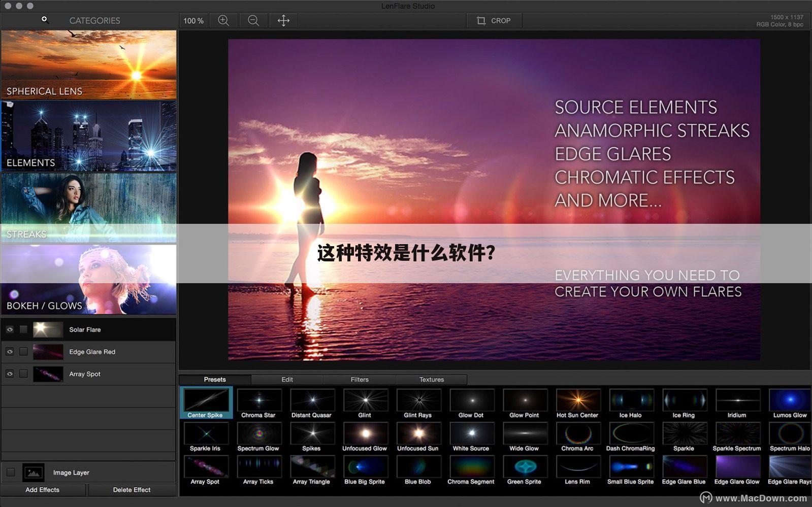812x507 pixels.
Task: Select the Lens Rim preset
Action: pos(577,470)
